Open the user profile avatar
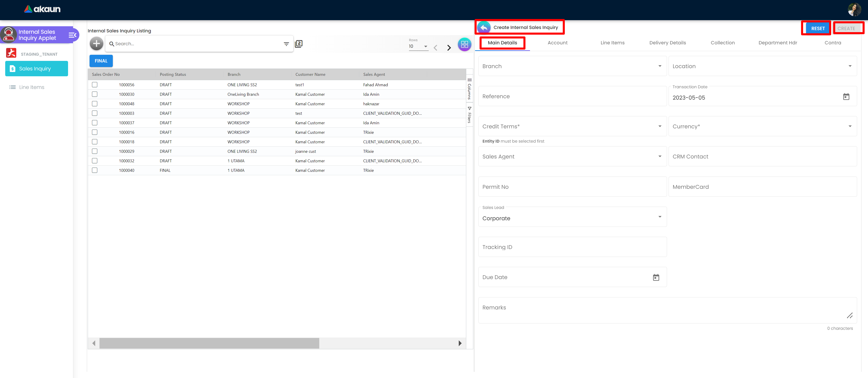The height and width of the screenshot is (378, 868). [x=854, y=10]
